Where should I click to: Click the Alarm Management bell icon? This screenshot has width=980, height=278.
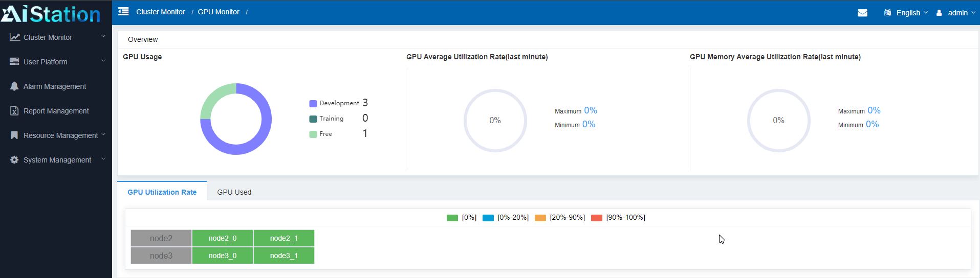coord(14,86)
